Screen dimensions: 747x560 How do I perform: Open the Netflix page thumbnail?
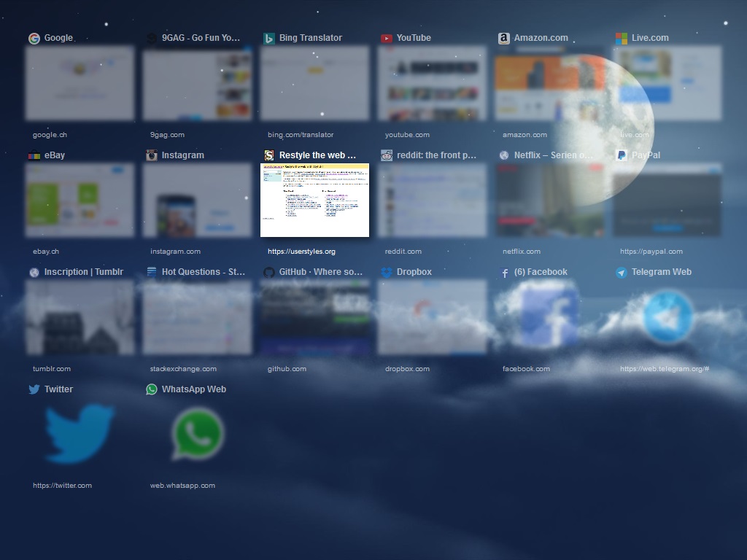point(550,200)
